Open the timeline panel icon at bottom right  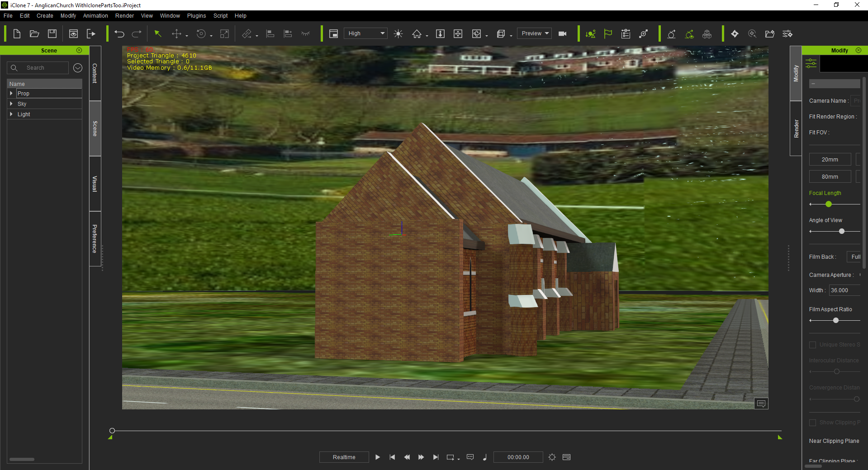(566, 457)
